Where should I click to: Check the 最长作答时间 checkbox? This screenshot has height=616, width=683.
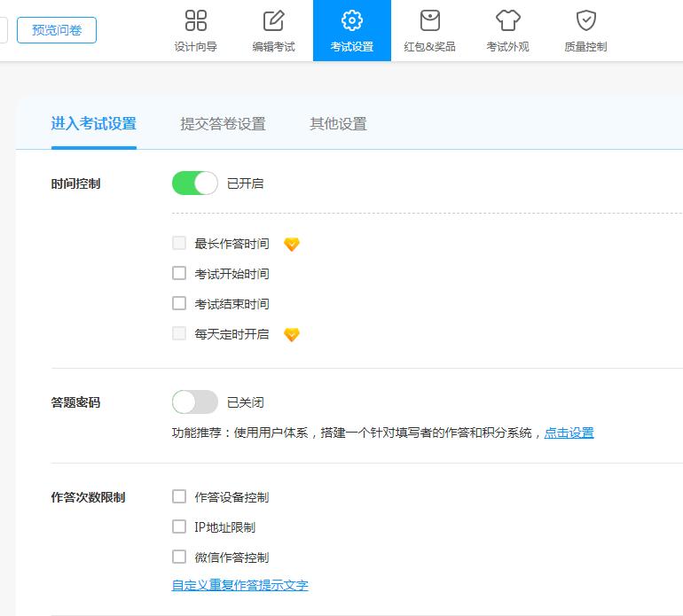point(179,243)
